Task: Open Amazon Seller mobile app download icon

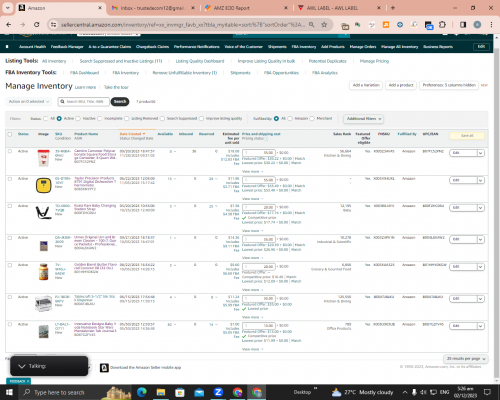Action: [x=104, y=367]
